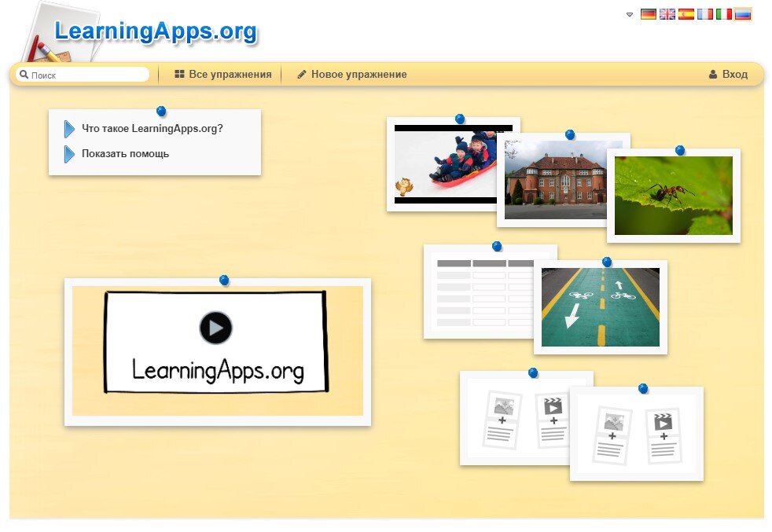Click 'Показать помощь' link
Image resolution: width=772 pixels, height=532 pixels.
coord(125,153)
